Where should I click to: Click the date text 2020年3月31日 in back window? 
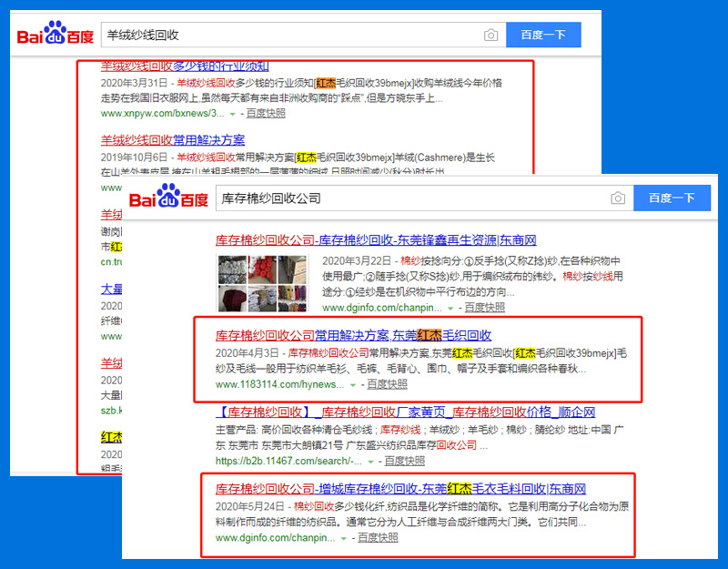click(x=134, y=83)
